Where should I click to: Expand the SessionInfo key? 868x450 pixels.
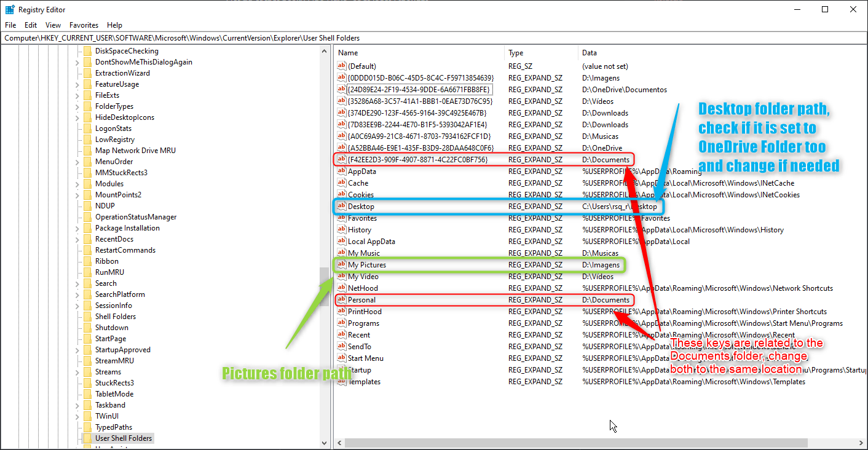coord(77,306)
